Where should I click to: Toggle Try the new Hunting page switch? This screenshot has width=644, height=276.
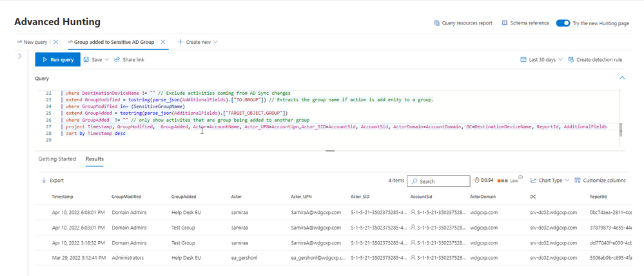pyautogui.click(x=563, y=23)
